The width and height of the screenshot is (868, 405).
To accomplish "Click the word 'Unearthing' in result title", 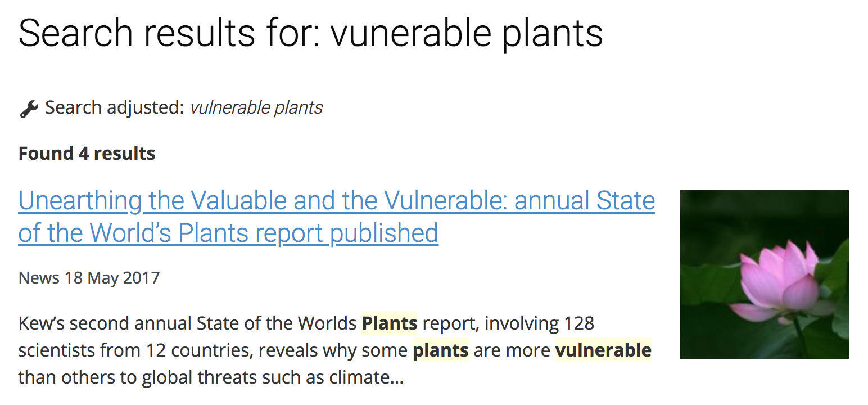I will coord(80,200).
